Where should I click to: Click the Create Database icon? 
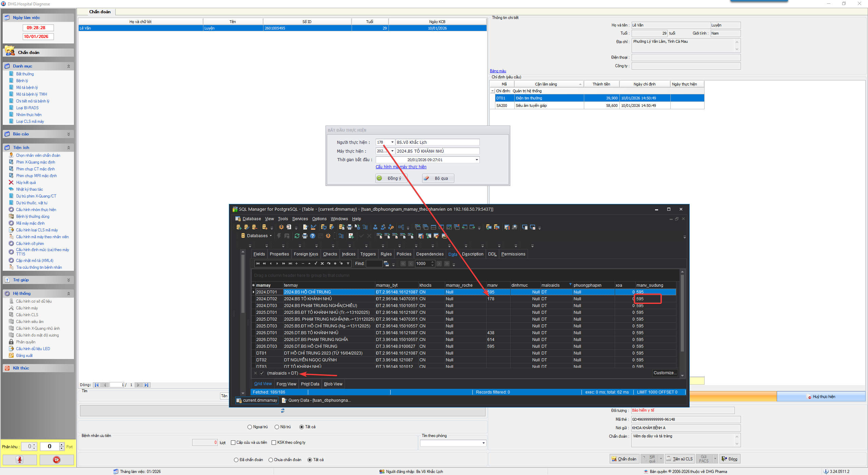click(239, 227)
